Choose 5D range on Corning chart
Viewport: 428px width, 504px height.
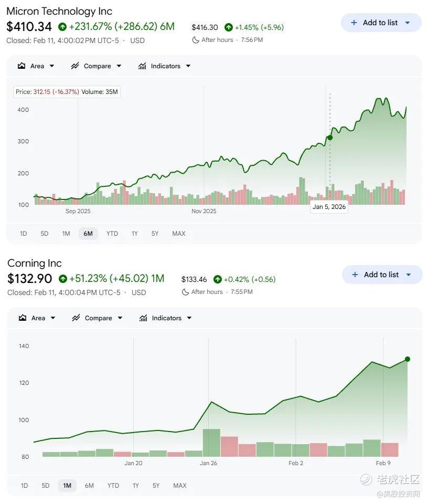(46, 486)
